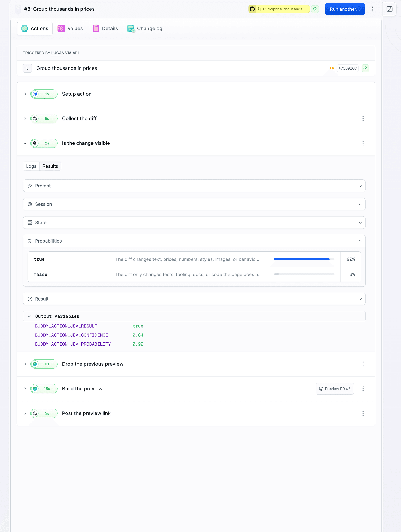Open the more menu for Is the change visible
Screen dimensions: 401x532
363,143
